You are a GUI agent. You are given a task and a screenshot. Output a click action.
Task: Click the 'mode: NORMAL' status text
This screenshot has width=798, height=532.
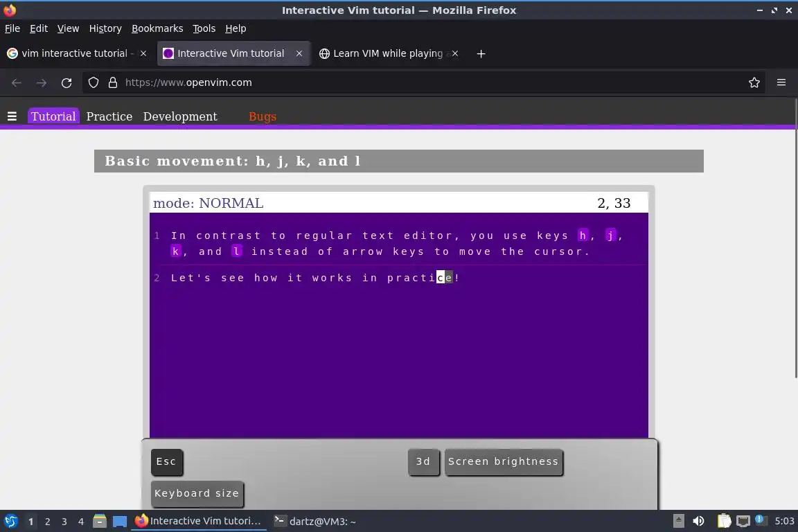208,203
